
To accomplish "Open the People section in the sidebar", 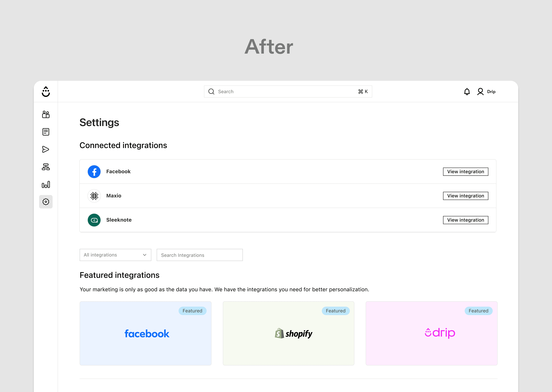I will click(x=46, y=114).
